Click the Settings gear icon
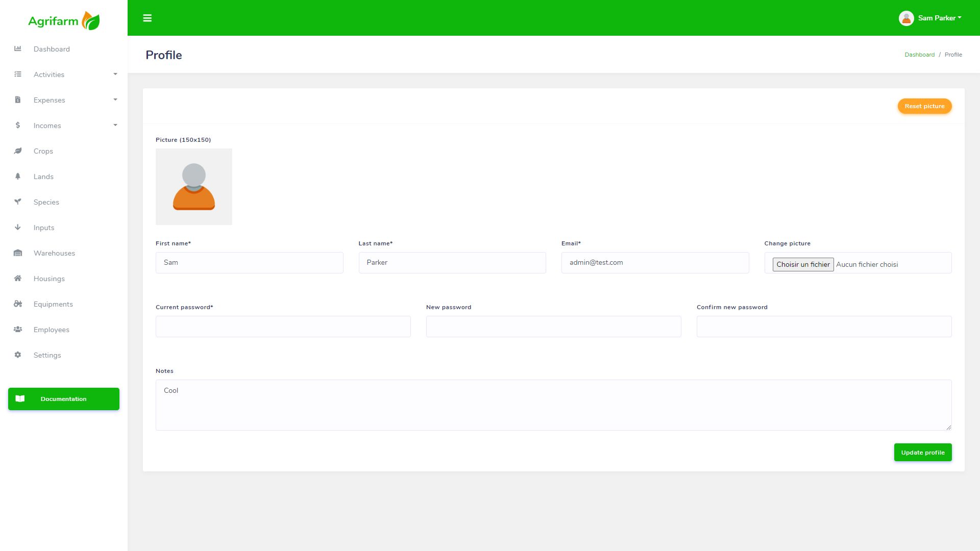Viewport: 980px width, 551px height. 18,355
